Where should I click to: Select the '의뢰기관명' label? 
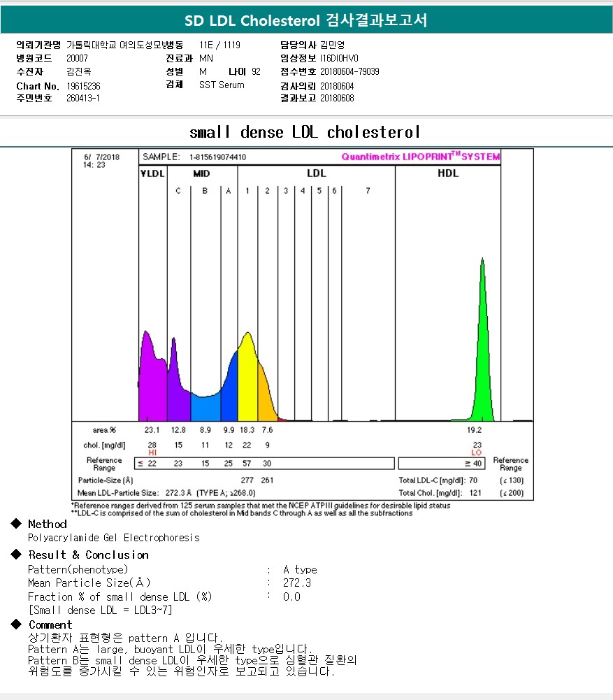point(38,45)
